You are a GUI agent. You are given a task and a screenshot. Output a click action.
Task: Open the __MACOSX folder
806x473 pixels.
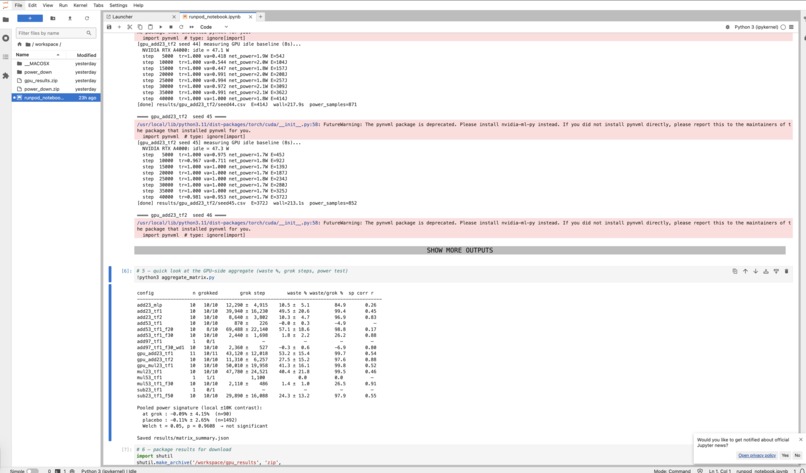coord(57,64)
